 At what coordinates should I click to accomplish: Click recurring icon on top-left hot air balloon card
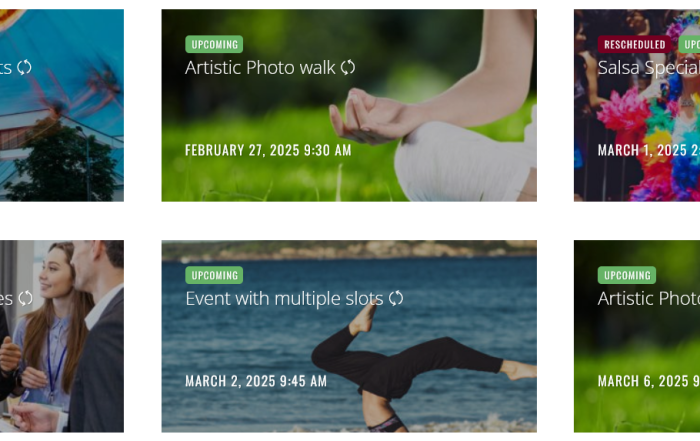pyautogui.click(x=24, y=67)
